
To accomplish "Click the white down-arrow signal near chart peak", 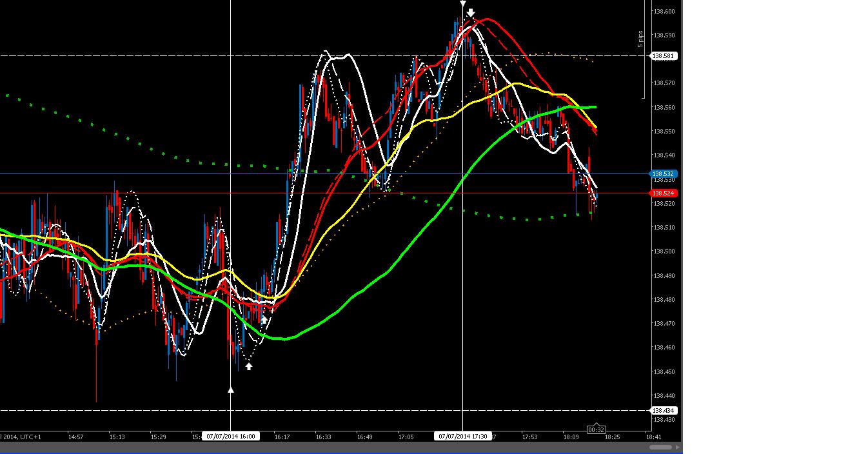I will (x=471, y=13).
